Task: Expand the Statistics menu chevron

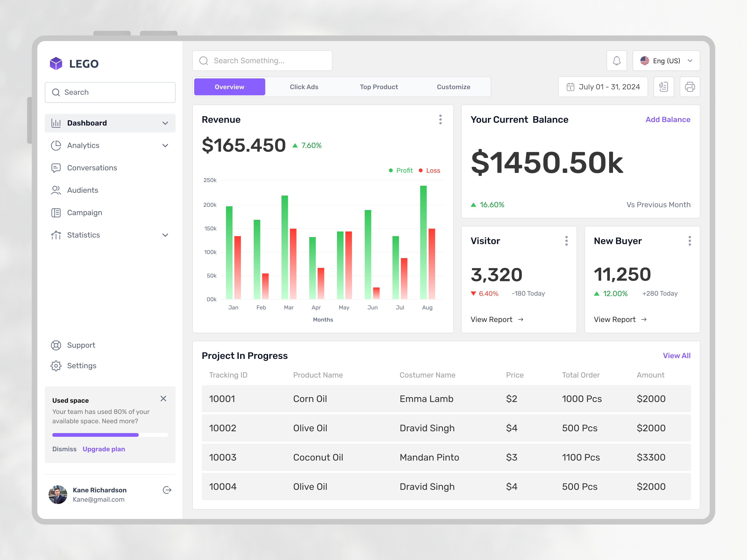Action: click(x=165, y=235)
